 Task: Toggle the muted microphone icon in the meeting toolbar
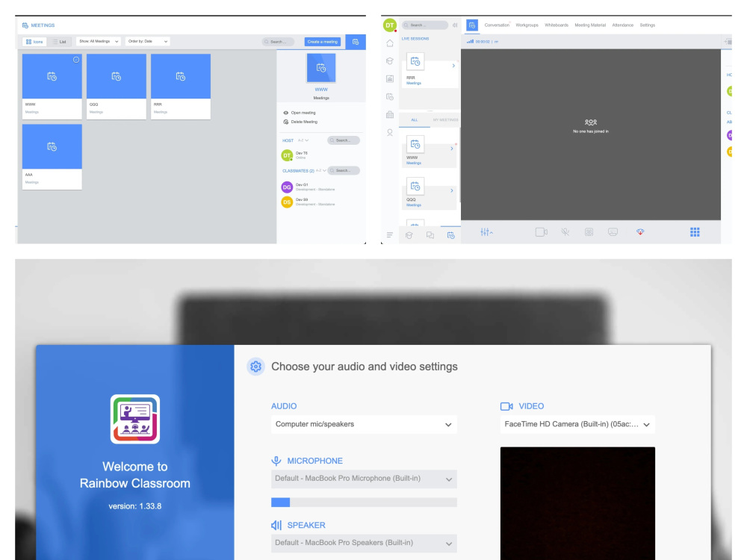(x=565, y=232)
